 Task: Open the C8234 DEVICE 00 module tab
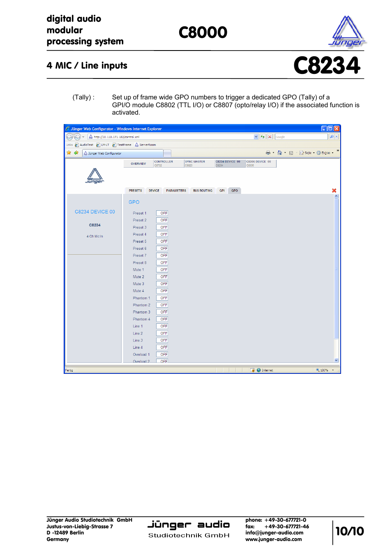[x=230, y=164]
